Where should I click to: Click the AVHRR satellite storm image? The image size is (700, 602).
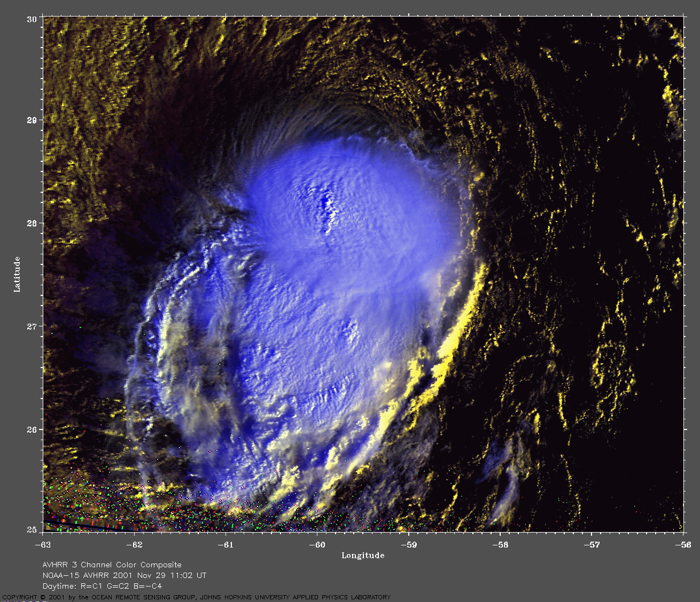tap(363, 275)
